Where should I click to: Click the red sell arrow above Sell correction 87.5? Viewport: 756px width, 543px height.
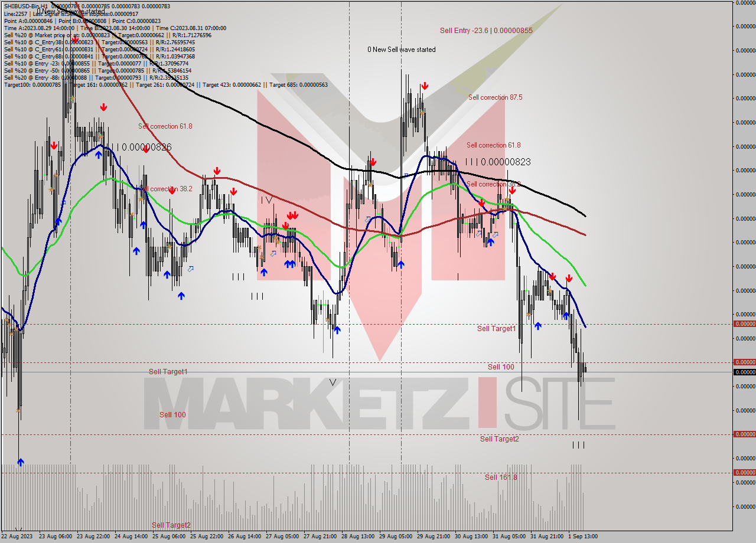[x=425, y=86]
